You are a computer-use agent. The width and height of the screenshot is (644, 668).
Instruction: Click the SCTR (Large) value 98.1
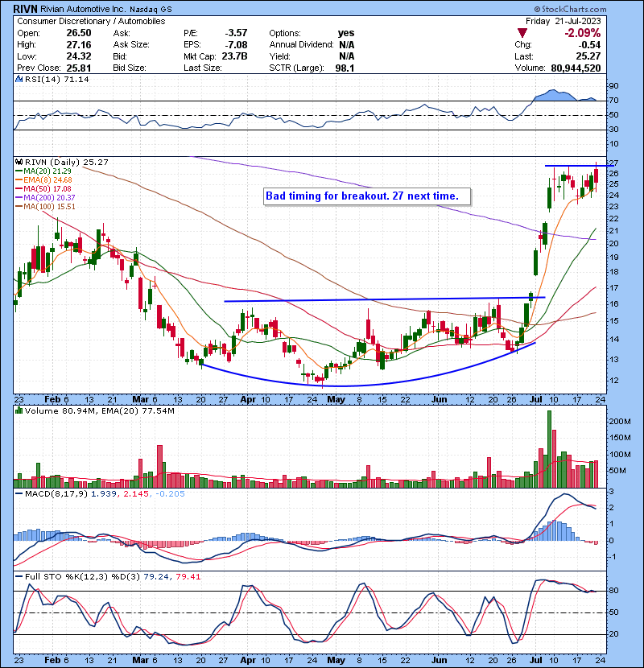pos(345,68)
